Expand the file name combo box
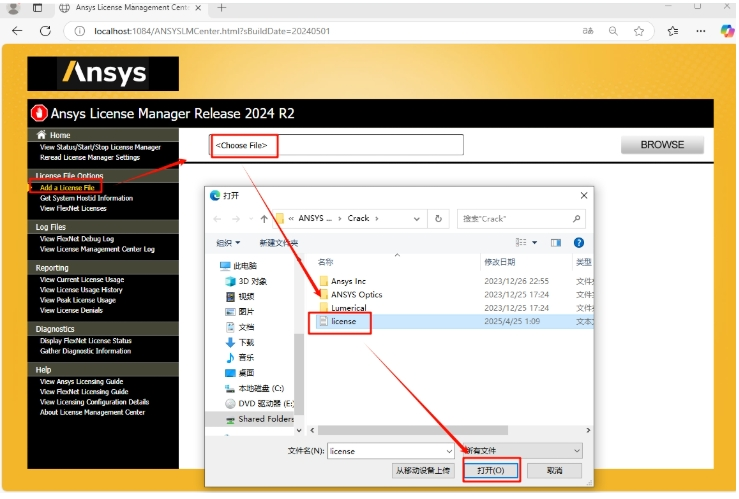 [x=449, y=451]
